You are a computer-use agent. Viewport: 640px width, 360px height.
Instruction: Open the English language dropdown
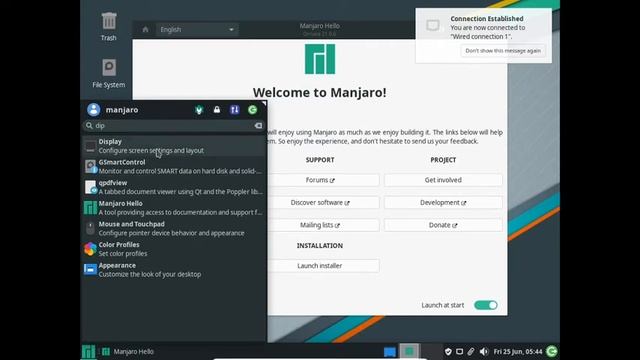pos(197,29)
